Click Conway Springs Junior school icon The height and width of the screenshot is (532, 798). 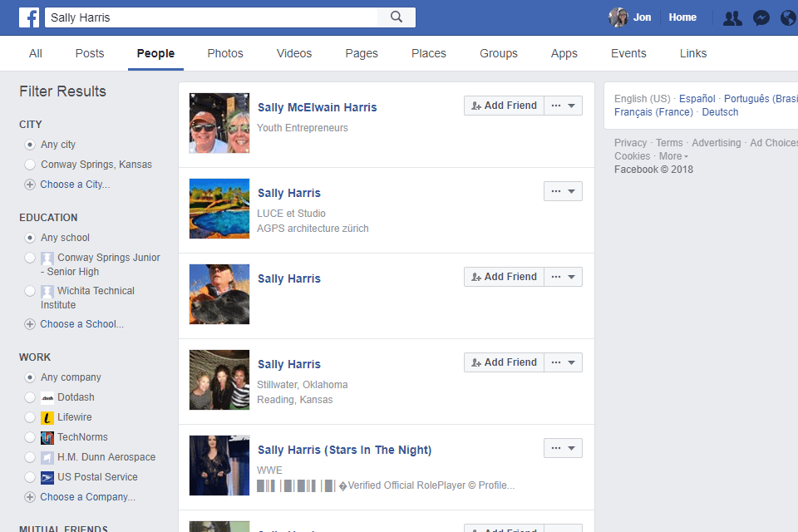(47, 259)
